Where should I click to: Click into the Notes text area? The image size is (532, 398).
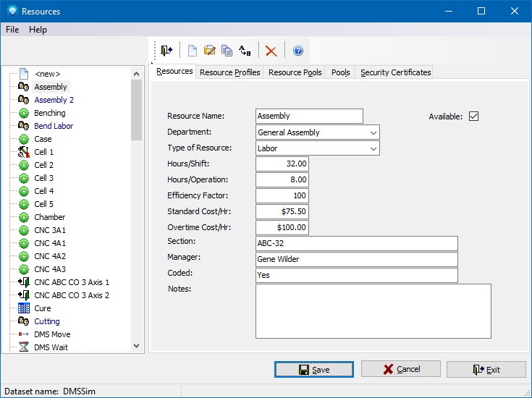(x=373, y=310)
